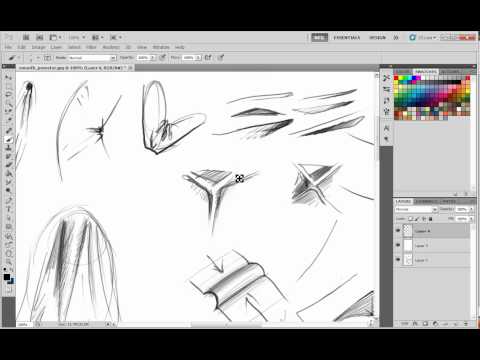Select the Dodge tool

coord(9,191)
